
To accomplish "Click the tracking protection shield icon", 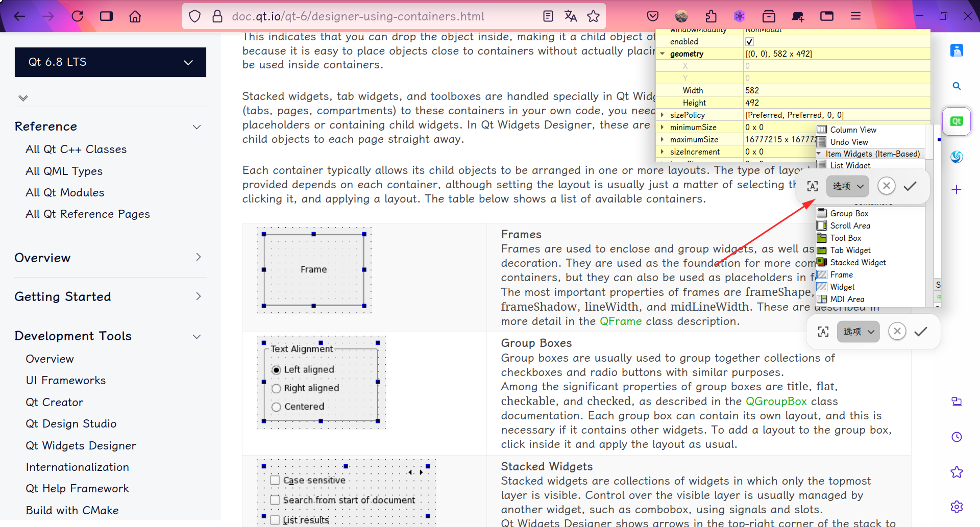I will click(x=194, y=16).
